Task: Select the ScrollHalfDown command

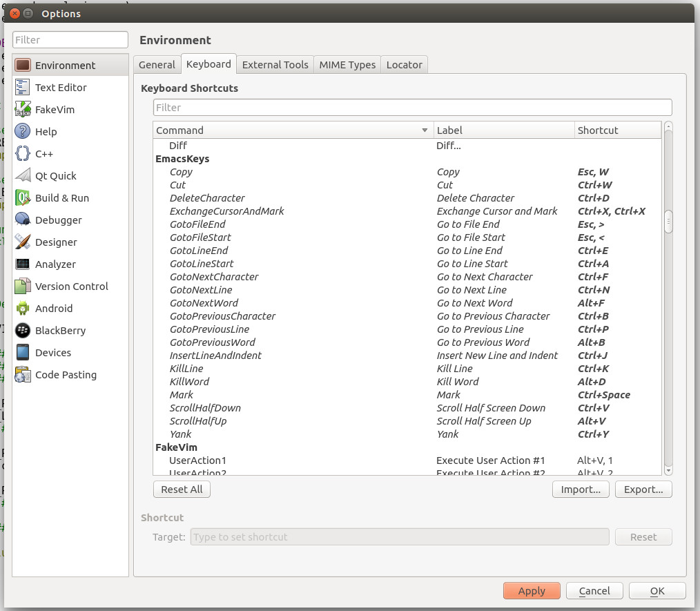Action: point(407,408)
